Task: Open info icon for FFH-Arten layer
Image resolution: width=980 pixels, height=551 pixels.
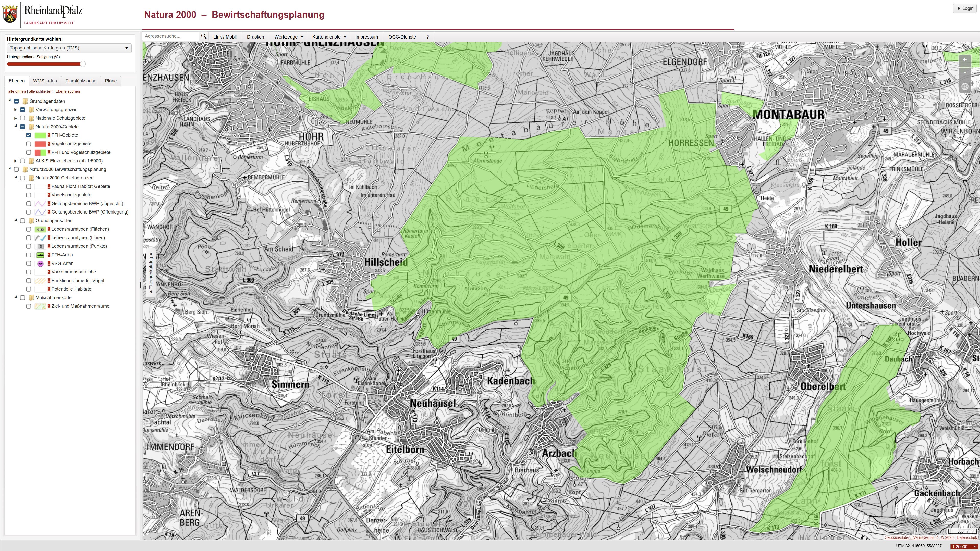Action: click(49, 255)
